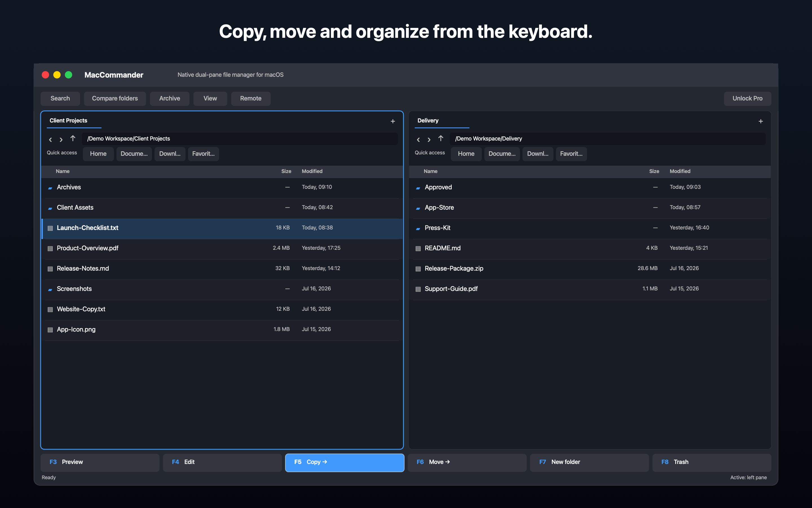Image resolution: width=812 pixels, height=508 pixels.
Task: Jump to Documents in the Delivery pane
Action: [x=502, y=154]
